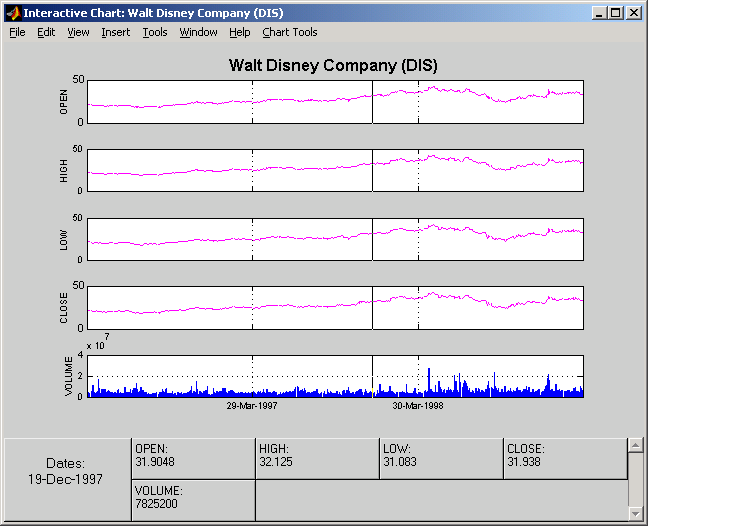Click the 30-Mar-1998 date axis label
This screenshot has height=530, width=740.
tap(418, 405)
